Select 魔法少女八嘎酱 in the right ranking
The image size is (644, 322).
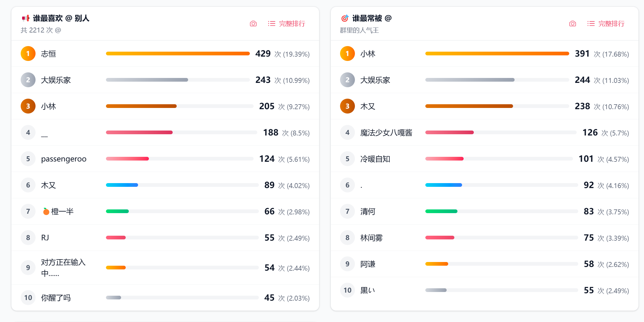click(386, 133)
